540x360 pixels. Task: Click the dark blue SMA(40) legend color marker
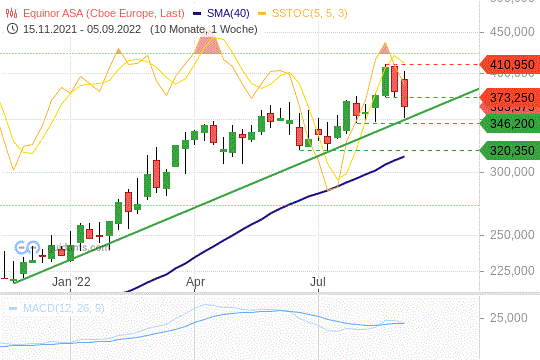coord(197,14)
